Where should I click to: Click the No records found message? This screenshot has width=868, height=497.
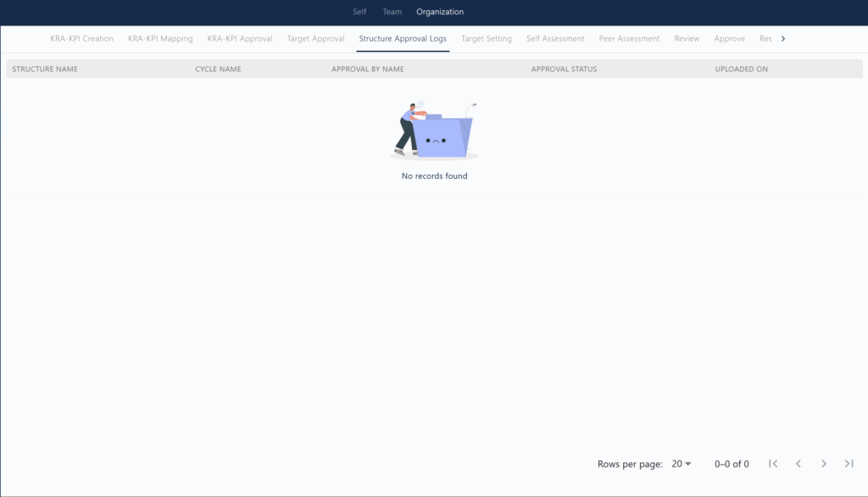click(435, 176)
